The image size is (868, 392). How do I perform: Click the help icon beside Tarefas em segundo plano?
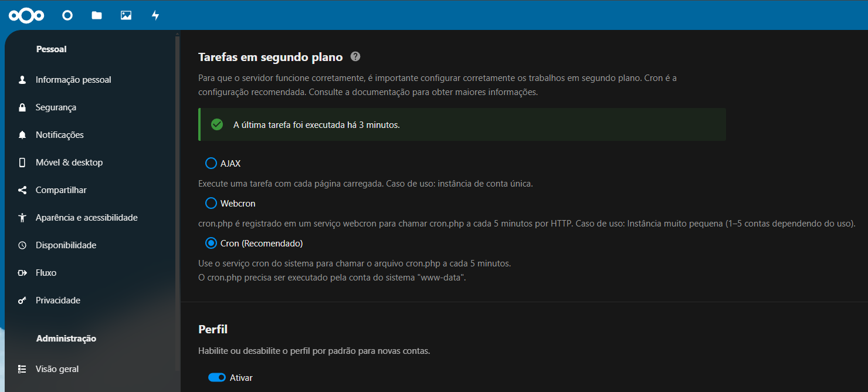coord(355,57)
